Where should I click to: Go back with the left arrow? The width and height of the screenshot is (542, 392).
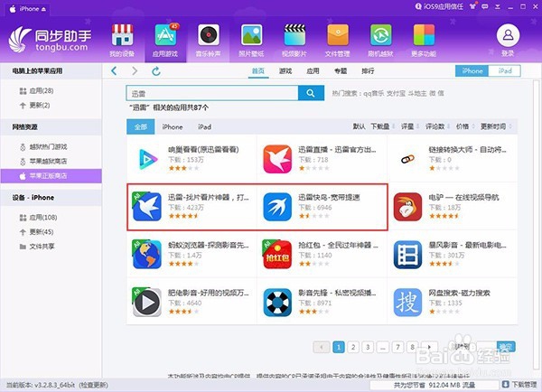coord(114,70)
